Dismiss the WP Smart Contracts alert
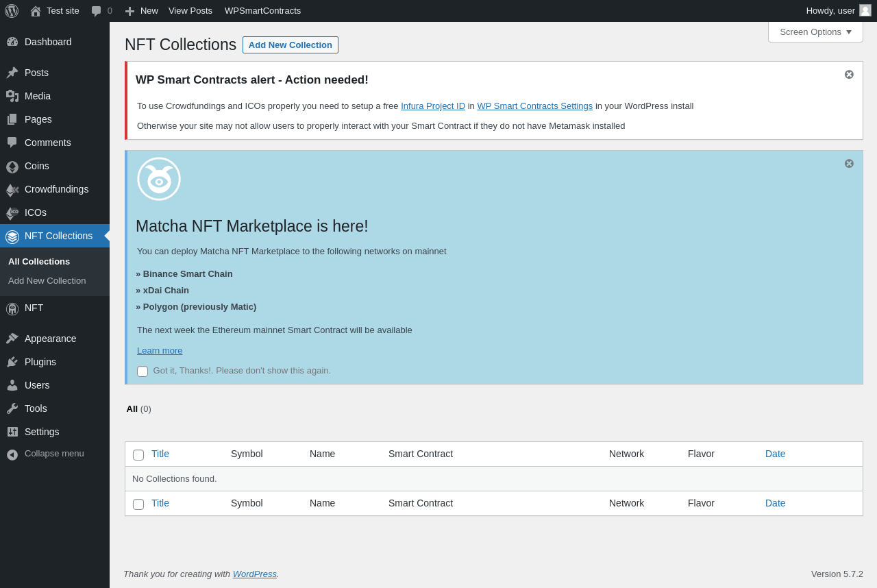877x588 pixels. [x=849, y=74]
